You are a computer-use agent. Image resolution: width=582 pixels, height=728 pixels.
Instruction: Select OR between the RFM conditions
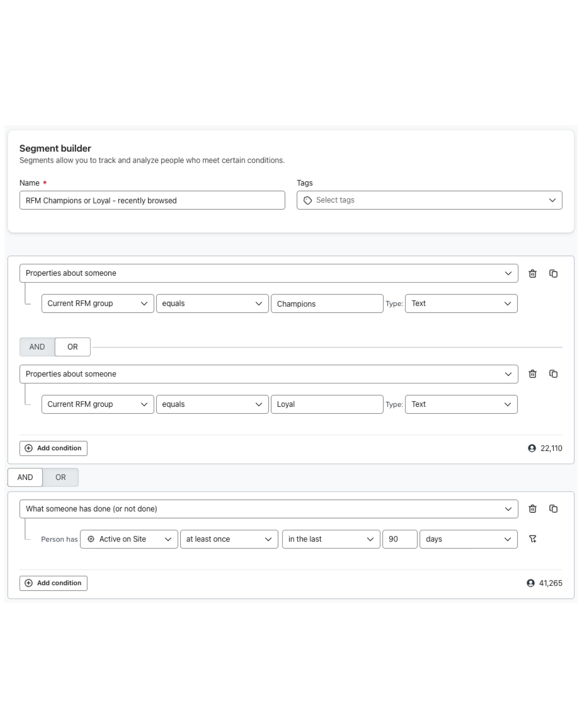pyautogui.click(x=73, y=347)
